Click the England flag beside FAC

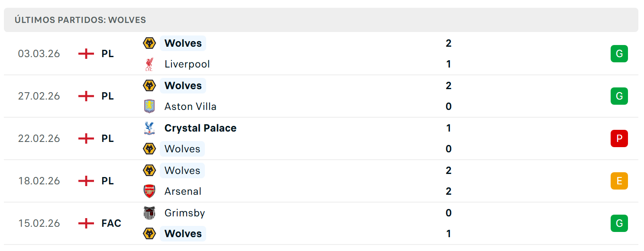[x=86, y=223]
